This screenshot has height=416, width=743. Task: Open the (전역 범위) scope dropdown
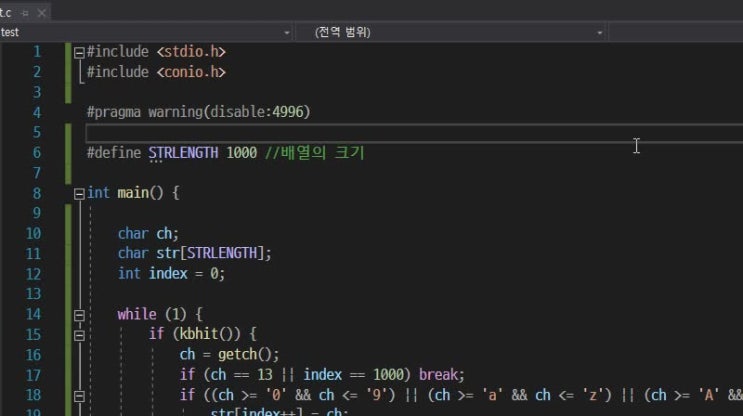coord(599,33)
